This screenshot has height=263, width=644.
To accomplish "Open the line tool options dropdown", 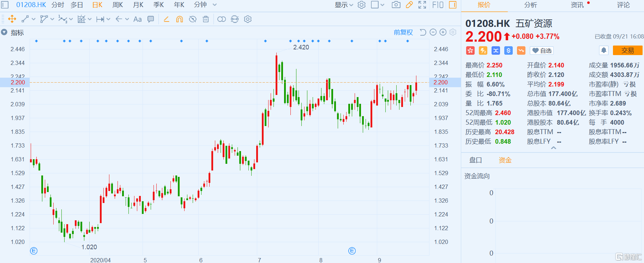I will point(34,19).
